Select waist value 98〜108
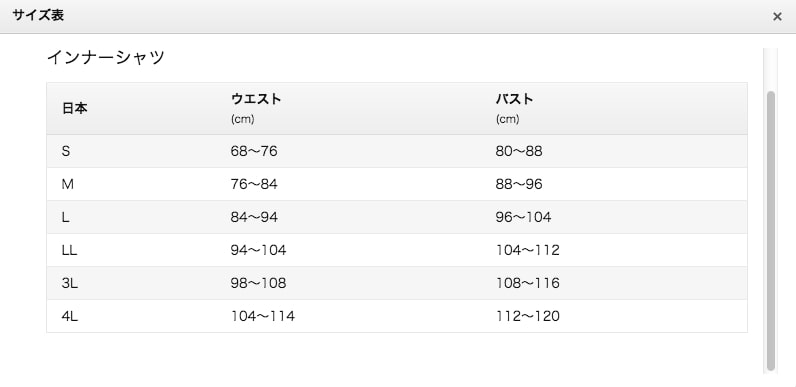The image size is (796, 387). [x=258, y=283]
